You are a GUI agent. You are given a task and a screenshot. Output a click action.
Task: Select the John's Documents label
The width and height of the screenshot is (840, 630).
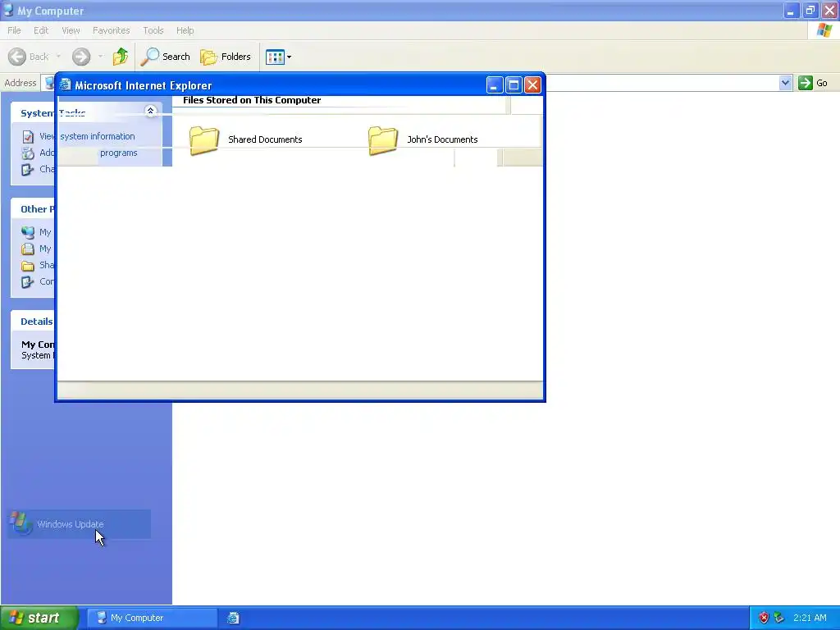[x=442, y=139]
